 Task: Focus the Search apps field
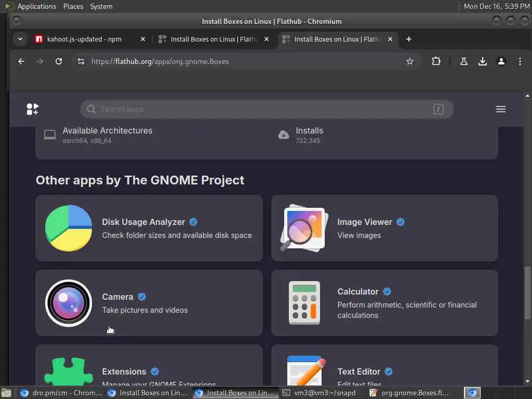[267, 109]
